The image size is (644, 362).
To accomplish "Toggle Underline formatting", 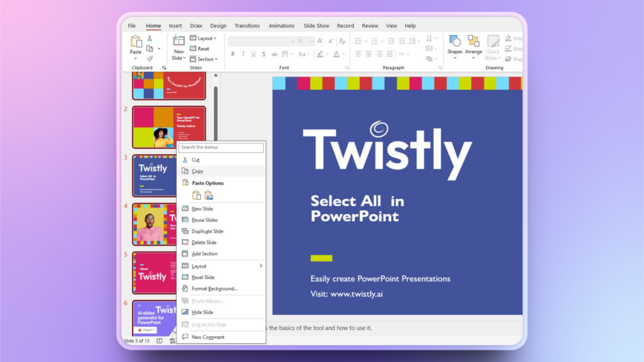I will (253, 54).
